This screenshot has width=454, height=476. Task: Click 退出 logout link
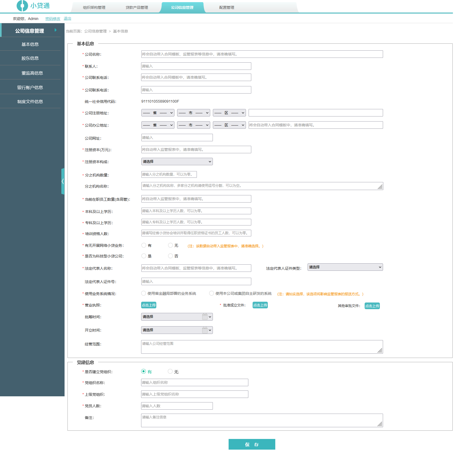point(67,19)
